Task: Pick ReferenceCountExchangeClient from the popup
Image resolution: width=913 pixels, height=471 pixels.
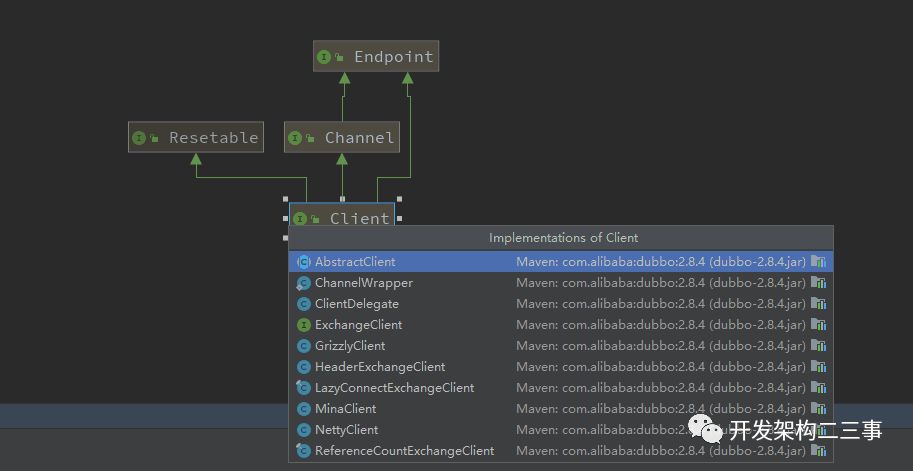Action: (404, 451)
